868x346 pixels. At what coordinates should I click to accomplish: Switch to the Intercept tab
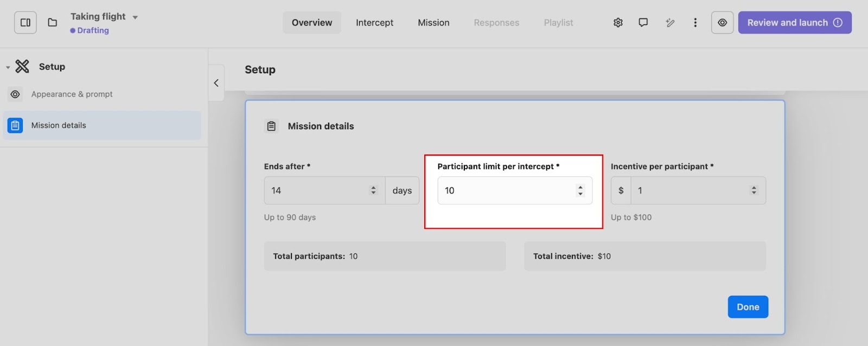click(374, 23)
